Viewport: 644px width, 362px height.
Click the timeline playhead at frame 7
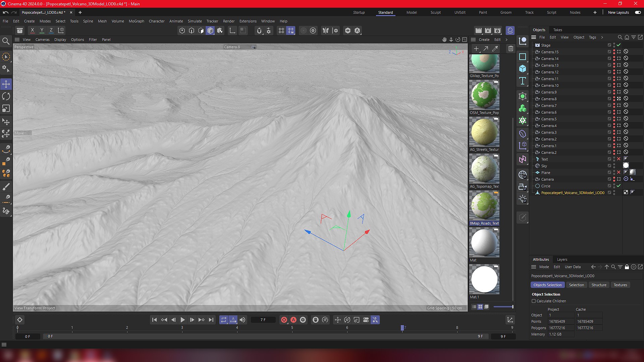pyautogui.click(x=402, y=328)
